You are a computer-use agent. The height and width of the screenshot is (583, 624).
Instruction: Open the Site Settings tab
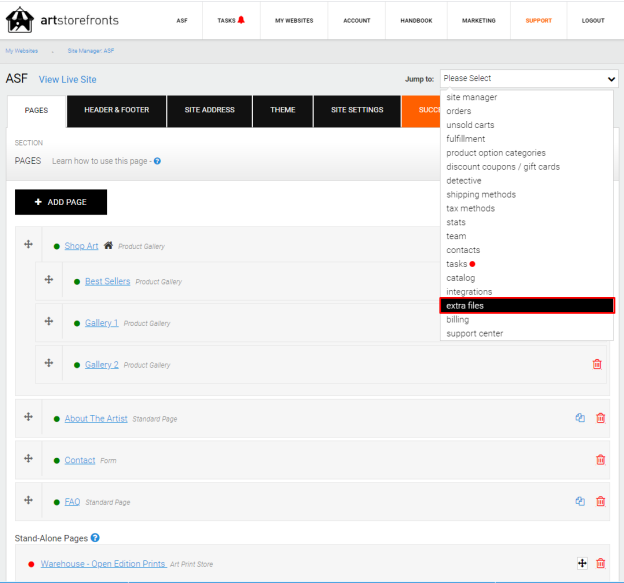click(x=357, y=110)
